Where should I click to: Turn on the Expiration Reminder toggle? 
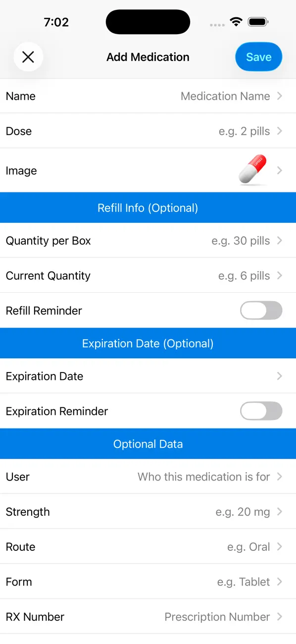[x=261, y=411]
